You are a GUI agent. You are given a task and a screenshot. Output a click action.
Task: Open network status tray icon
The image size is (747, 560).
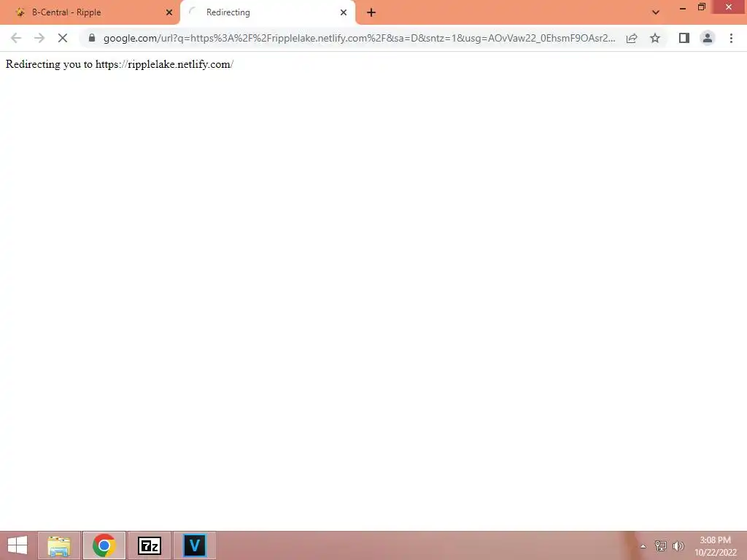[661, 545]
